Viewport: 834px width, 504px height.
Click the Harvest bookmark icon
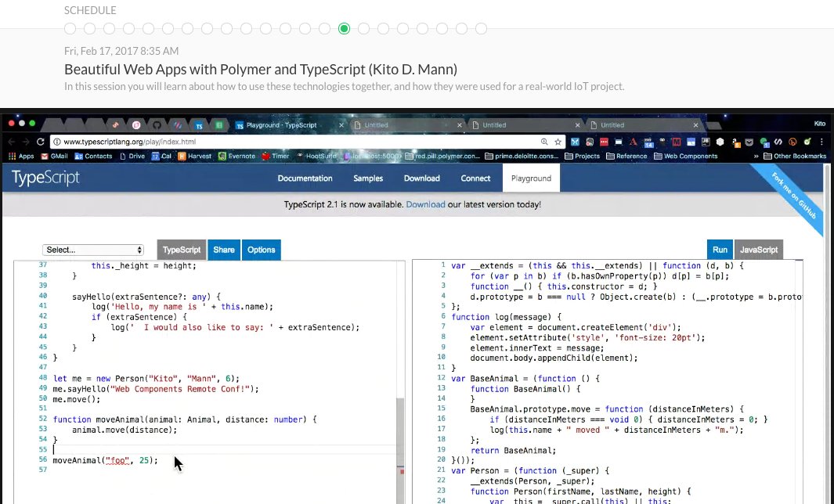tap(180, 156)
